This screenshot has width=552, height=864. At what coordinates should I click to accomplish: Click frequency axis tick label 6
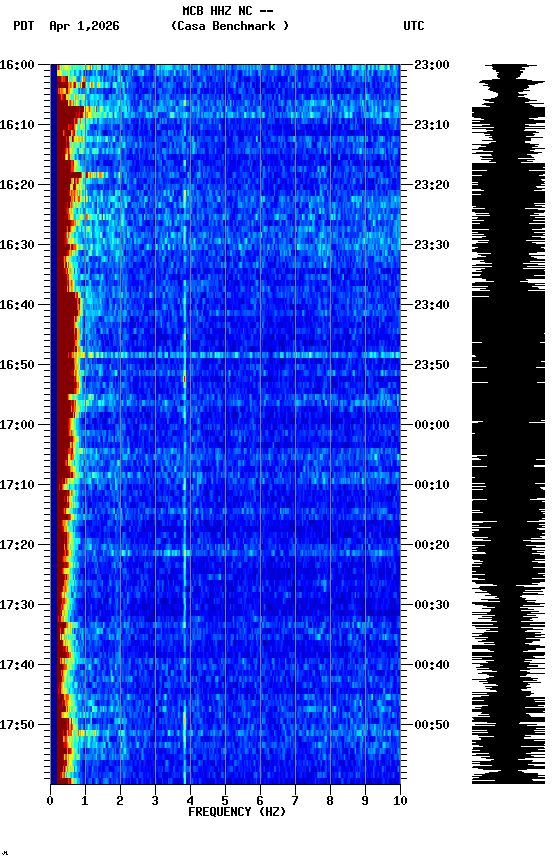click(260, 801)
